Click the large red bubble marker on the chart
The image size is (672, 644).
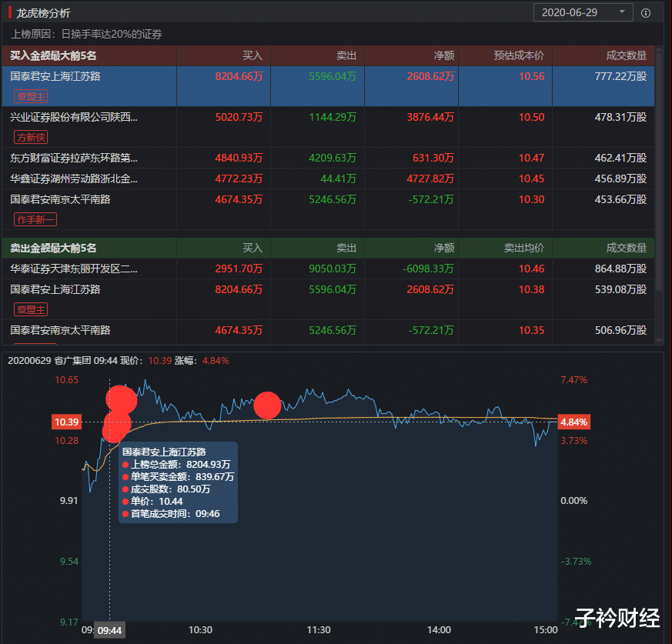coord(122,399)
